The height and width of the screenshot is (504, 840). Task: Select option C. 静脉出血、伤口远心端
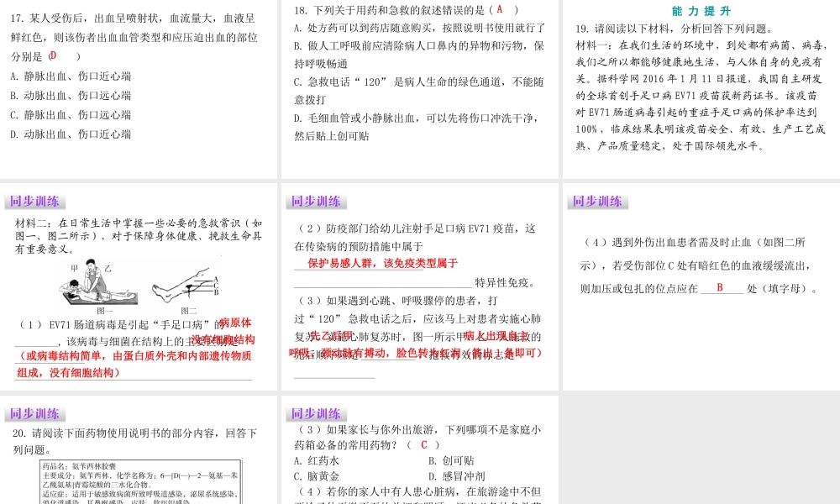(71, 114)
